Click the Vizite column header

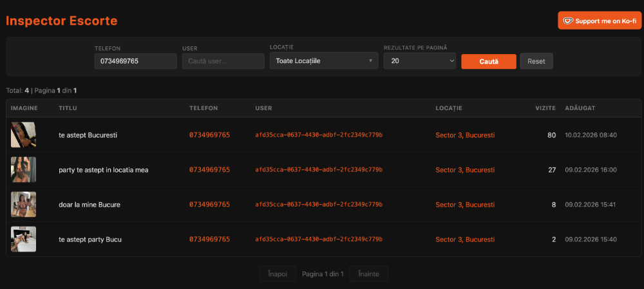pyautogui.click(x=545, y=108)
